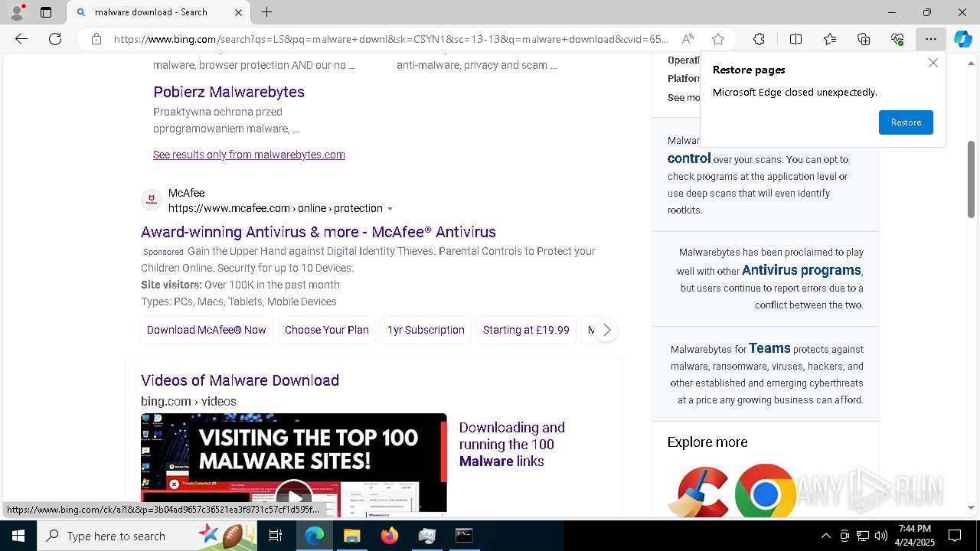Image resolution: width=980 pixels, height=551 pixels.
Task: Launch Firefox from the taskbar
Action: tap(389, 536)
